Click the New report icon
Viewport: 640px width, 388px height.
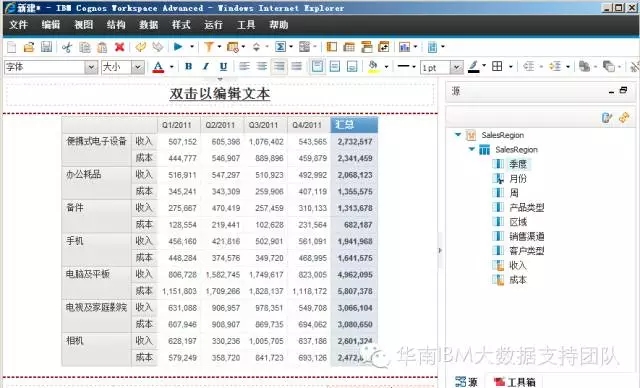click(11, 47)
